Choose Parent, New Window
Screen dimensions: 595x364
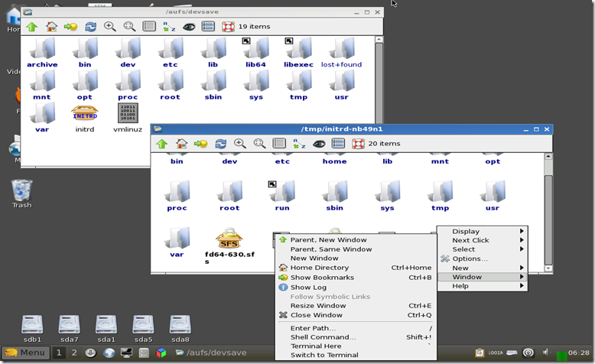click(x=356, y=240)
